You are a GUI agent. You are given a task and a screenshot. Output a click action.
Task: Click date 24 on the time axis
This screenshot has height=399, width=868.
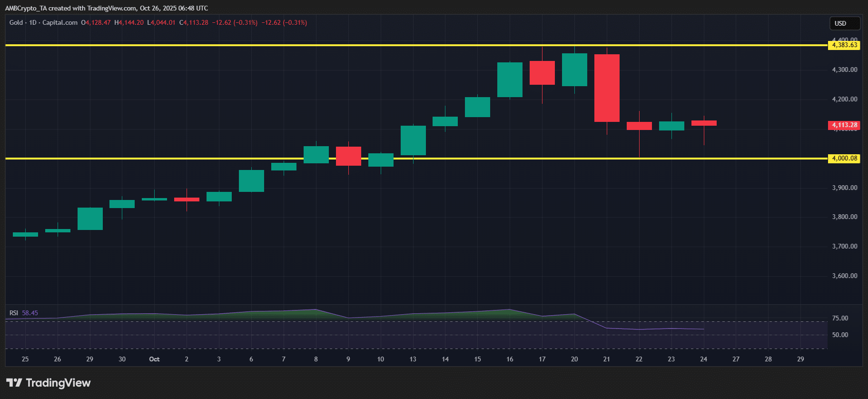coord(703,359)
